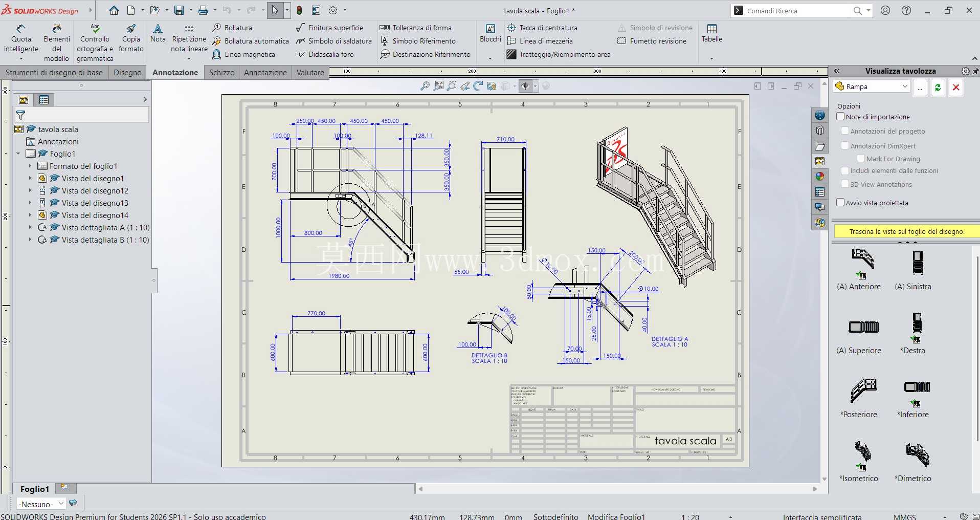Click the browse button next to Rampa
This screenshot has width=980, height=520.
[920, 87]
